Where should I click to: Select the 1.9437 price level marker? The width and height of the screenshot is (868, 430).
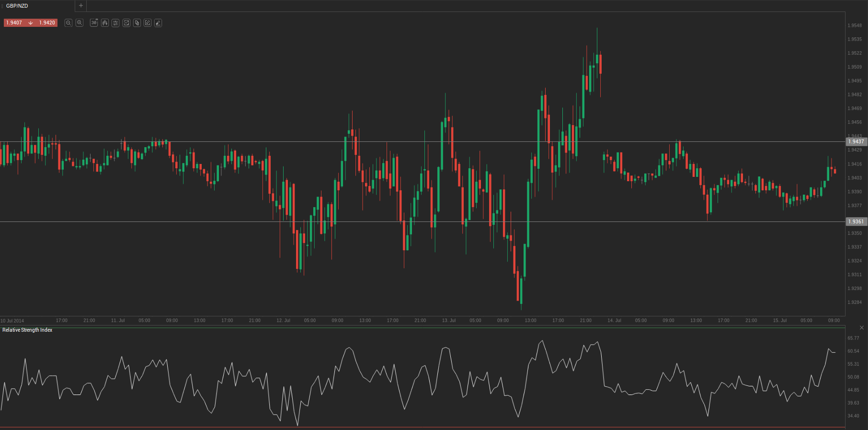(x=856, y=142)
